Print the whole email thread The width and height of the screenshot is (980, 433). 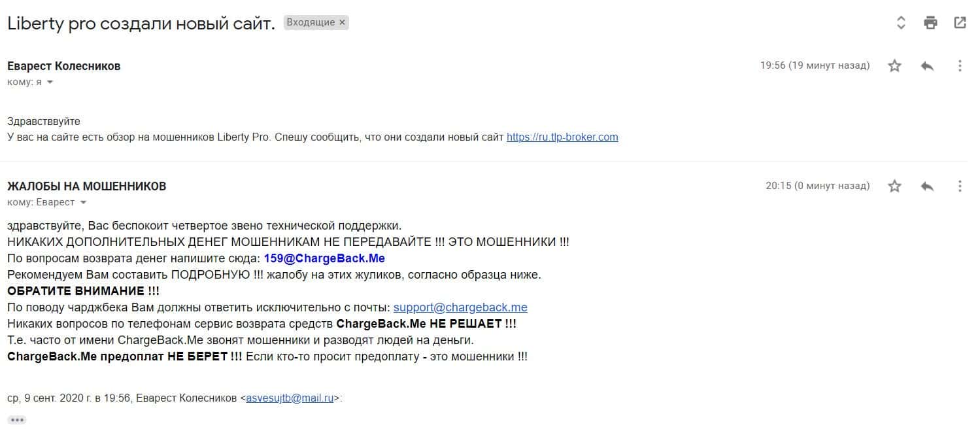930,23
